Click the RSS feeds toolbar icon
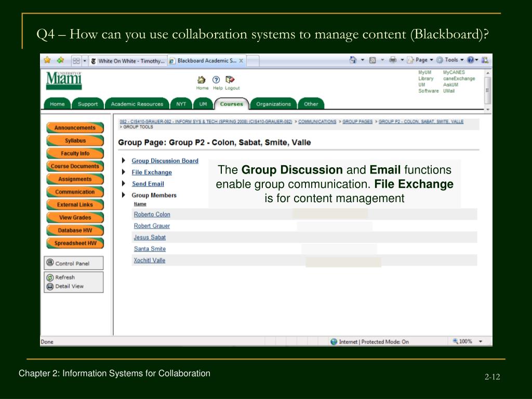This screenshot has width=532, height=399. click(373, 60)
